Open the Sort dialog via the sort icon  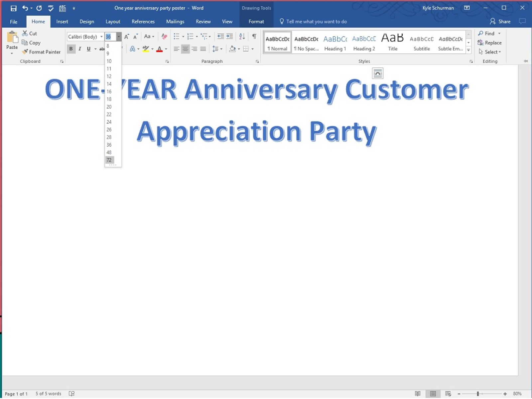pos(242,37)
